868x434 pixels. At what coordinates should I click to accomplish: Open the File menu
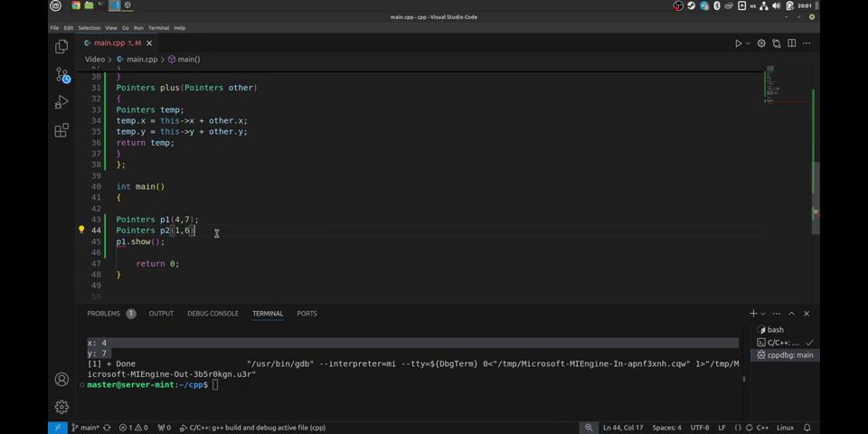(54, 28)
